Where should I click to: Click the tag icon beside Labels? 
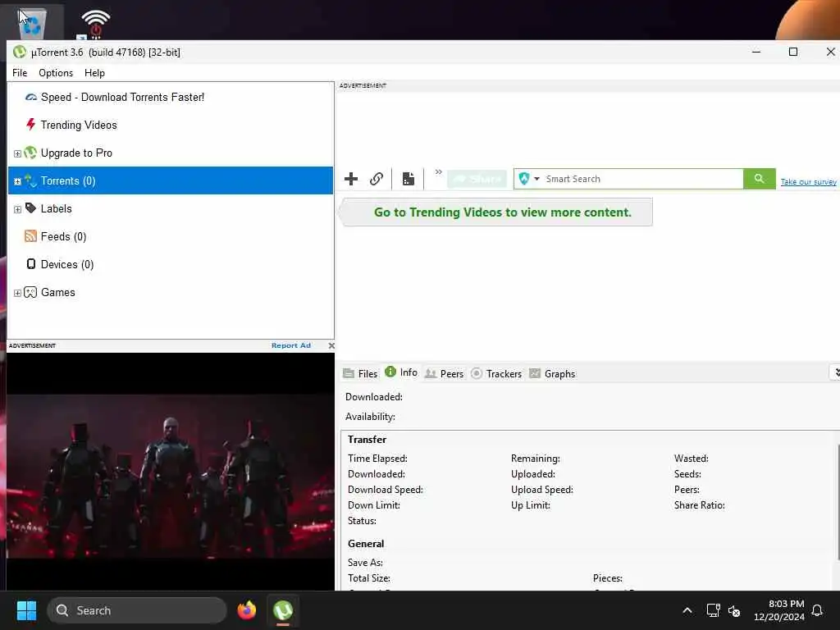click(x=30, y=208)
